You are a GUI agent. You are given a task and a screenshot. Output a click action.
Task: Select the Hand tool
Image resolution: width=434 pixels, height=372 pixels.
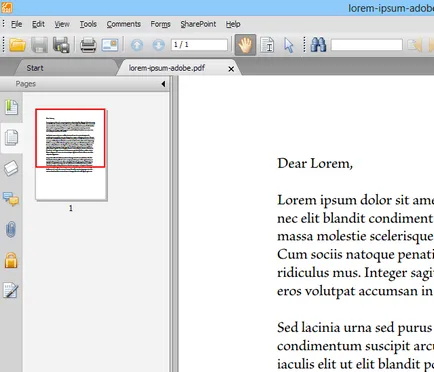pyautogui.click(x=245, y=45)
